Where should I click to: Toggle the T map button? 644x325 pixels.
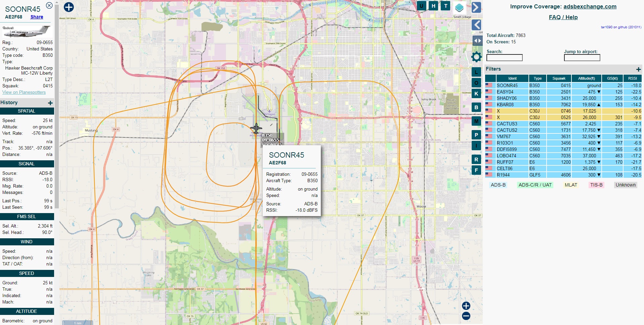[445, 6]
